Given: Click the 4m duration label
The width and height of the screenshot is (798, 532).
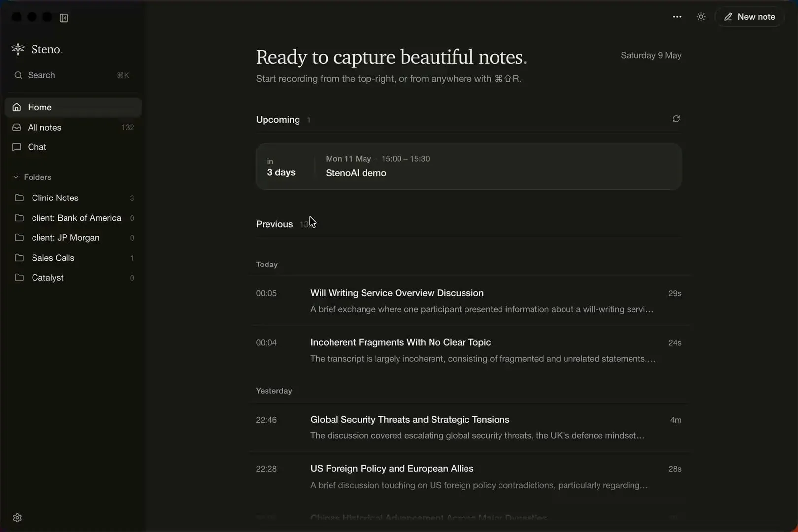Looking at the screenshot, I should pyautogui.click(x=676, y=420).
